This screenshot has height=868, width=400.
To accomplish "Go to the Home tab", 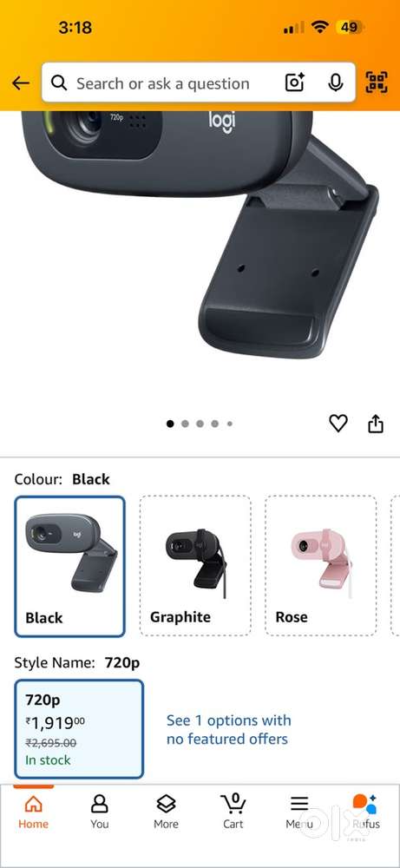I will point(33,811).
